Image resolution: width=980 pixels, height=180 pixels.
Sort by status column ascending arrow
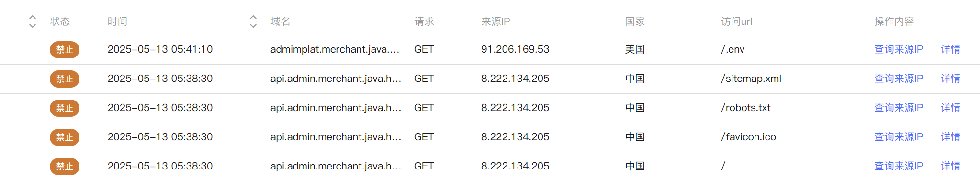pos(33,17)
